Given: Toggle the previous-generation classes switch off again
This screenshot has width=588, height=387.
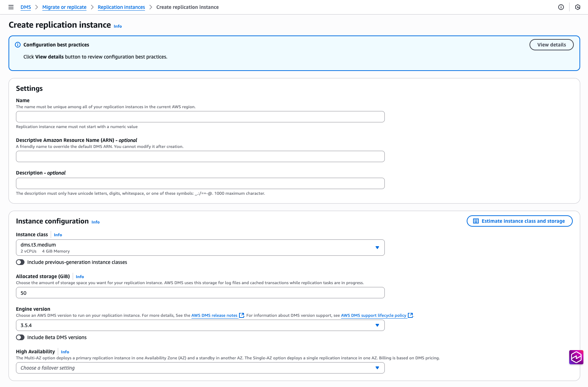Looking at the screenshot, I should [x=20, y=262].
